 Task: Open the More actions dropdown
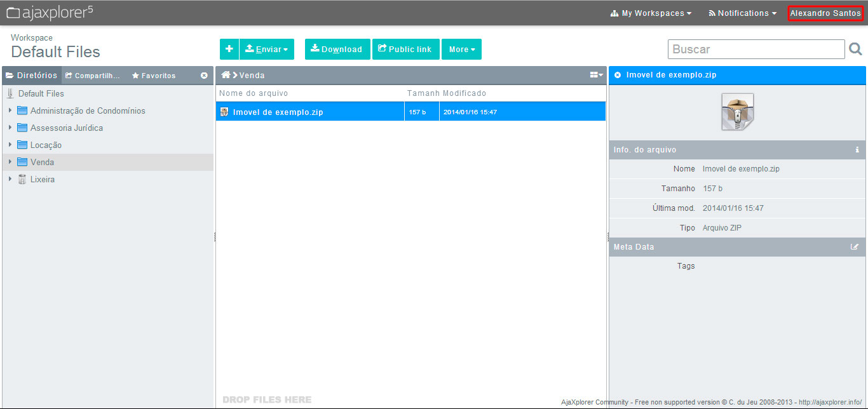(461, 49)
